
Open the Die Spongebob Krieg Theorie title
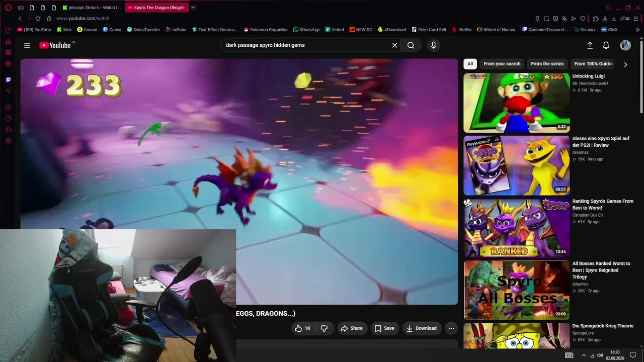[603, 326]
